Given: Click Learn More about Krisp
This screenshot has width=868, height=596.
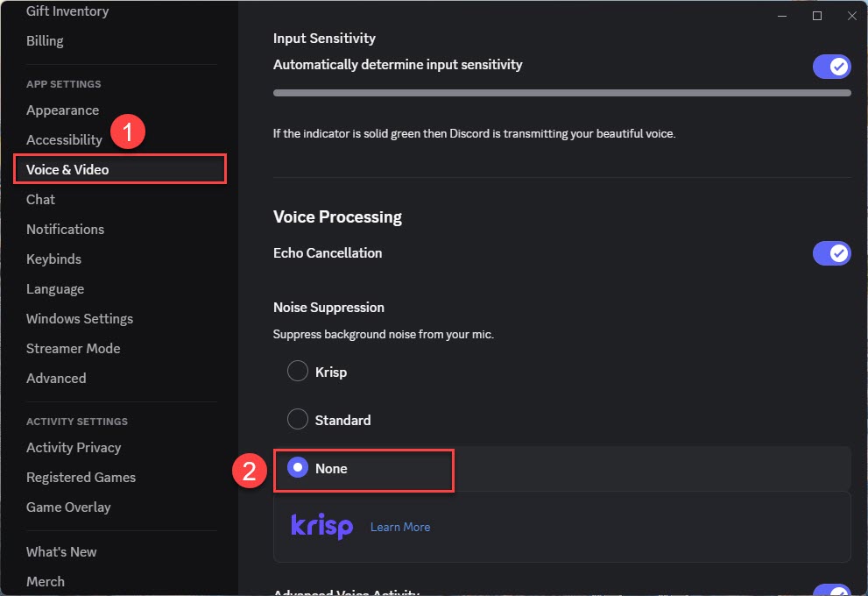Looking at the screenshot, I should tap(400, 527).
